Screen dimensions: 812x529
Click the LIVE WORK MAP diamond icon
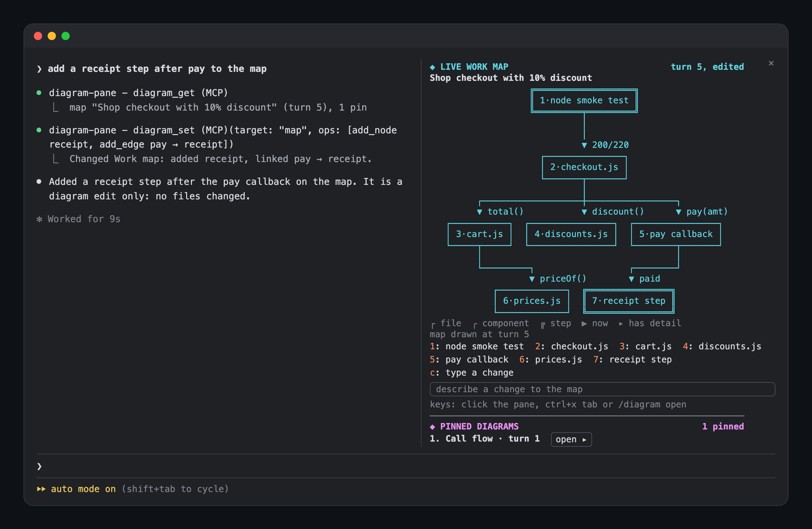(x=432, y=67)
